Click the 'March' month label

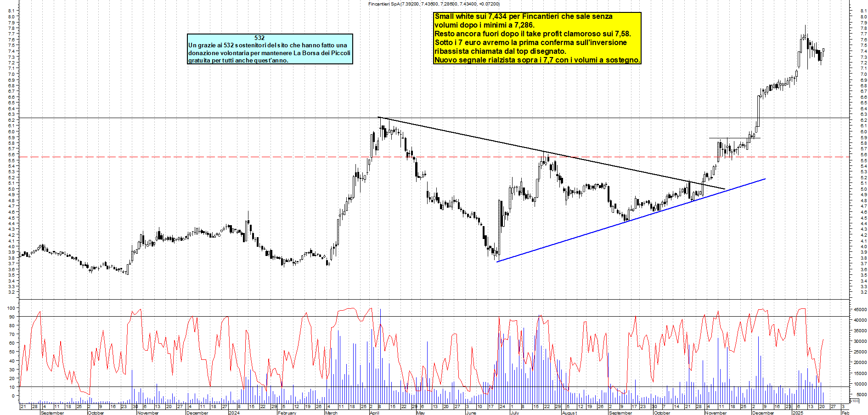[x=331, y=413]
